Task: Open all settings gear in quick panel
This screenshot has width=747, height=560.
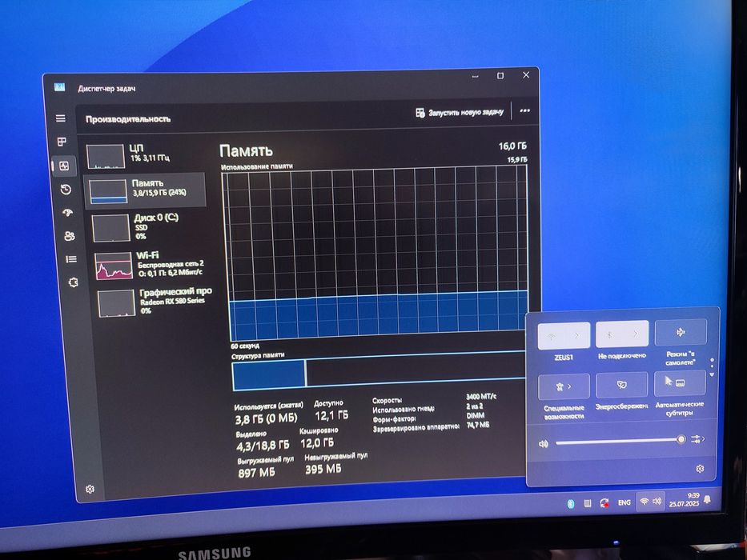Action: click(700, 469)
